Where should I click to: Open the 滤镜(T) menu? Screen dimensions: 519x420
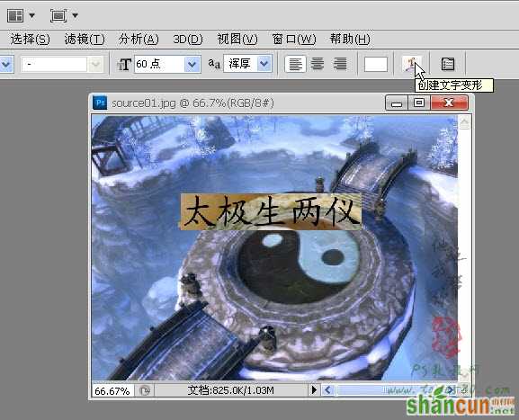point(85,39)
